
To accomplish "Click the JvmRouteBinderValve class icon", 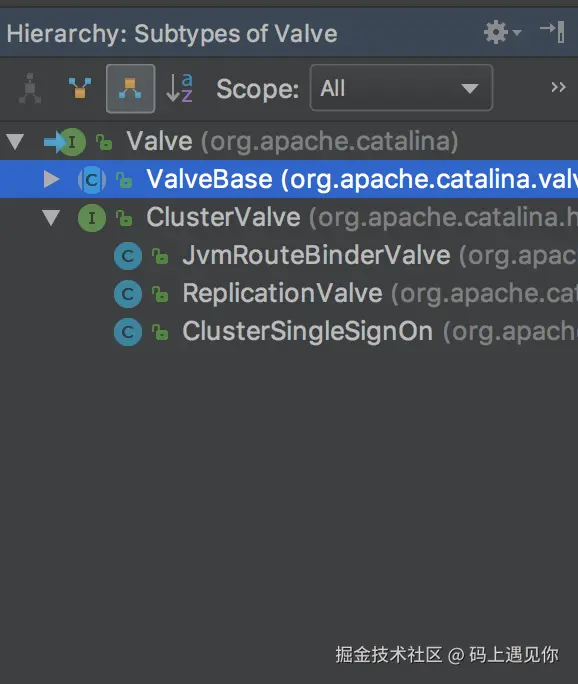I will (128, 256).
